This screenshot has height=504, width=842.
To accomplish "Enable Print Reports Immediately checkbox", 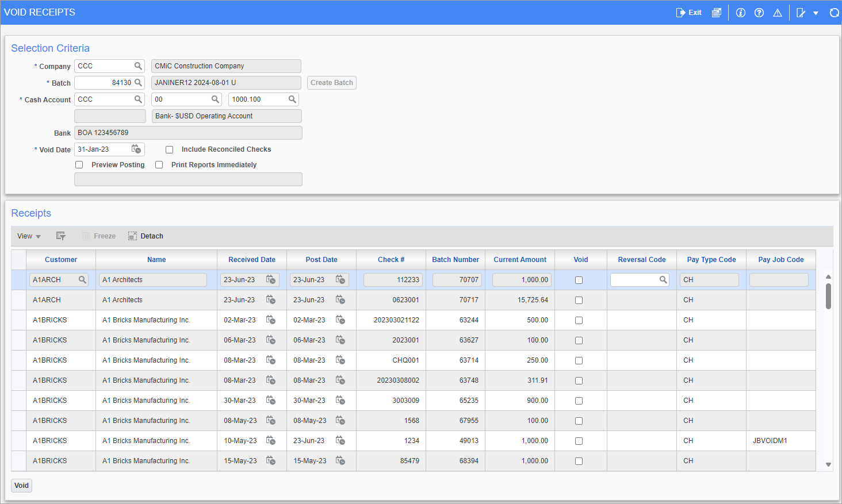I will coord(159,165).
